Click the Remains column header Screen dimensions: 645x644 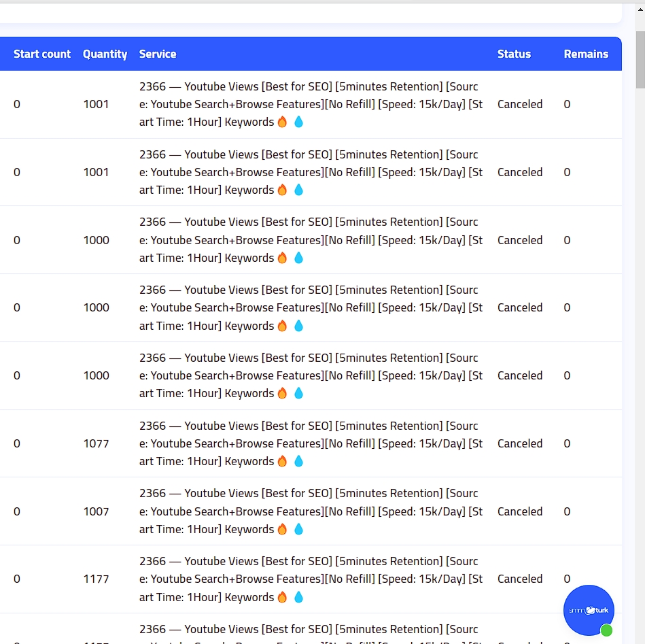(586, 54)
